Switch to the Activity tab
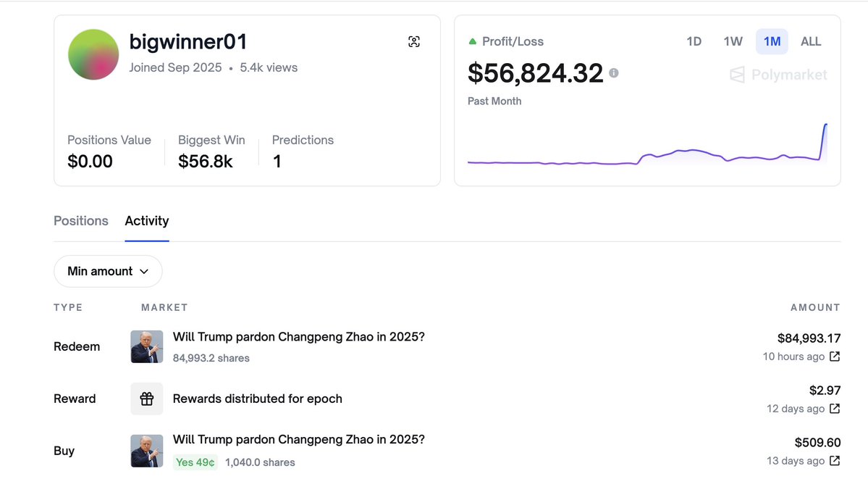 click(147, 221)
